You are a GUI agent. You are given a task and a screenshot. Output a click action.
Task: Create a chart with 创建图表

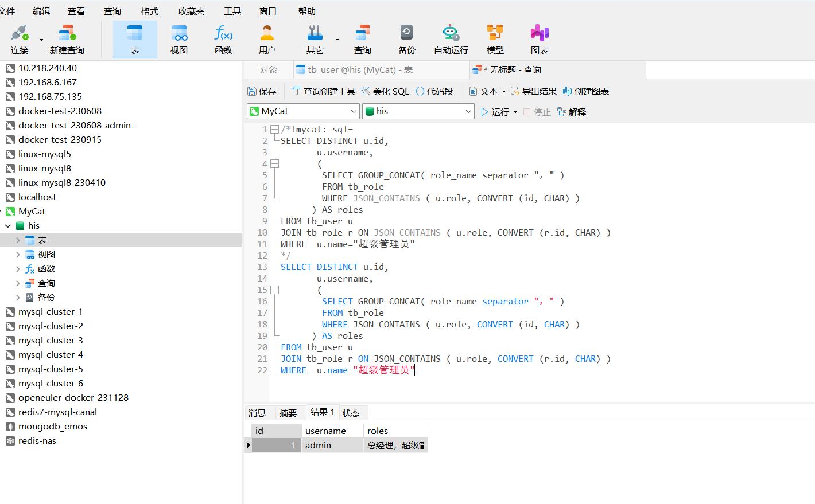(586, 91)
